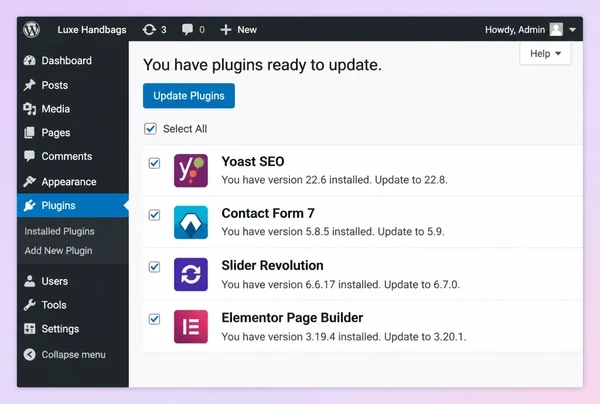The height and width of the screenshot is (404, 600).
Task: Click the Yoast SEO plugin icon
Action: (191, 171)
